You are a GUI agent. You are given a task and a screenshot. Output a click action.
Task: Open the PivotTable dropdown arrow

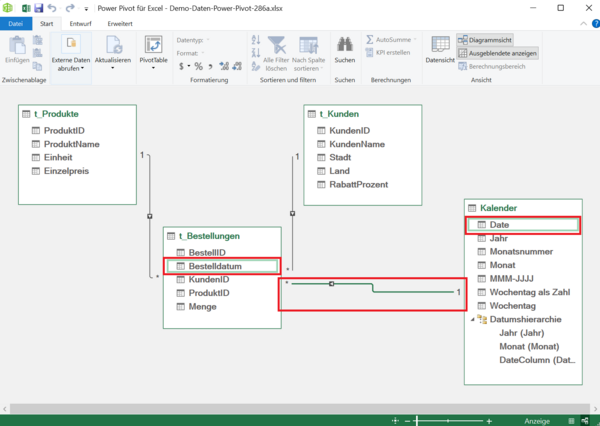(154, 69)
